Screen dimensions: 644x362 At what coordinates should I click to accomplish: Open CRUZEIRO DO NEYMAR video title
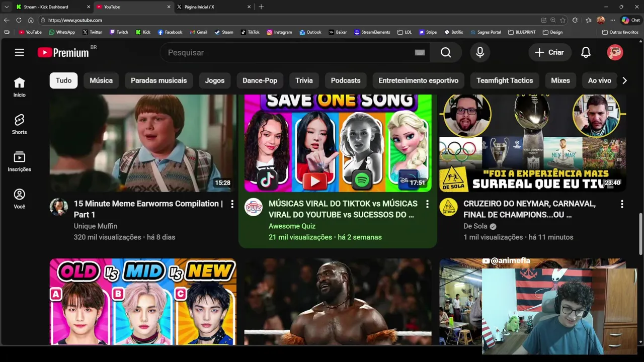click(529, 209)
